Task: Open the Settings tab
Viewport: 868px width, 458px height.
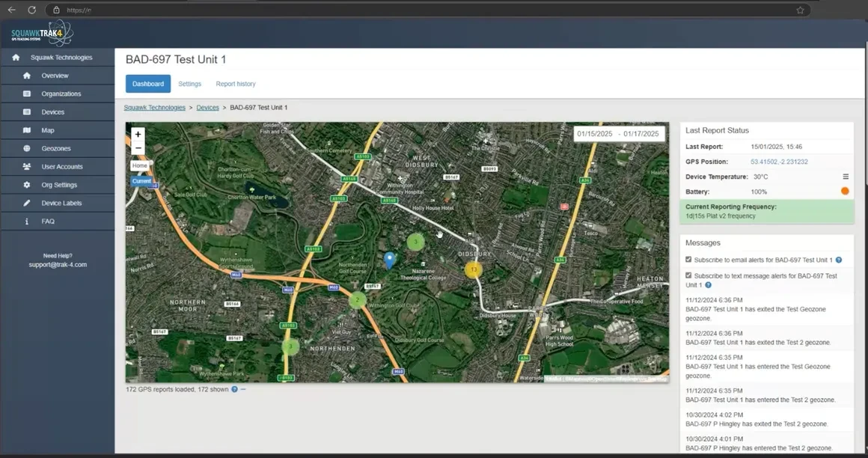Action: point(190,84)
